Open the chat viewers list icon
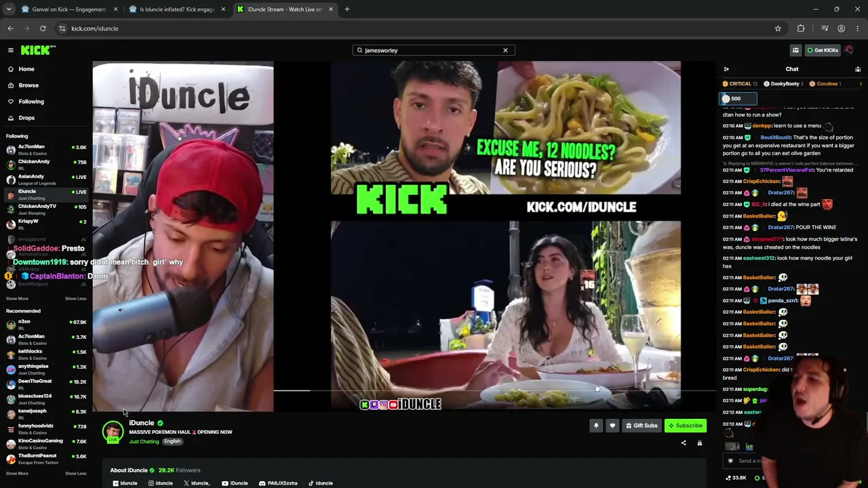This screenshot has width=868, height=488. coord(858,69)
